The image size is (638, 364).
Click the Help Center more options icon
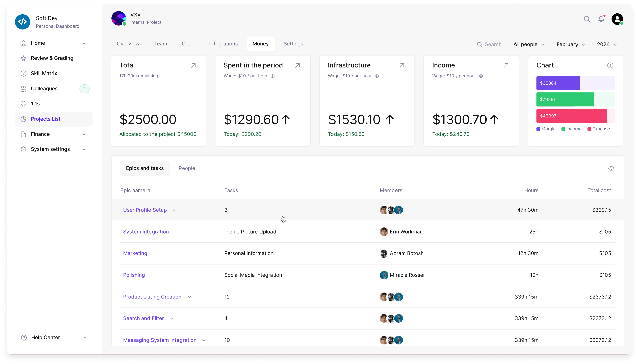coord(84,337)
